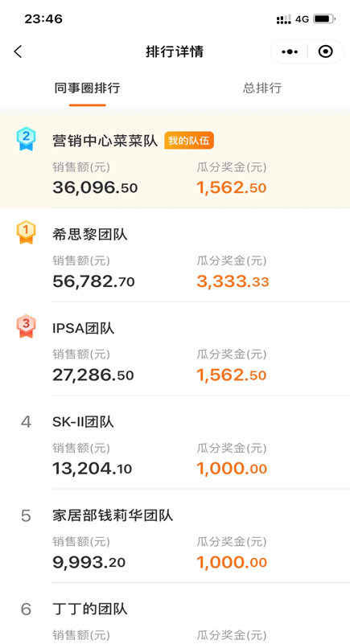This screenshot has width=350, height=644.
Task: Click the 排行详情 page title
Action: 175,51
